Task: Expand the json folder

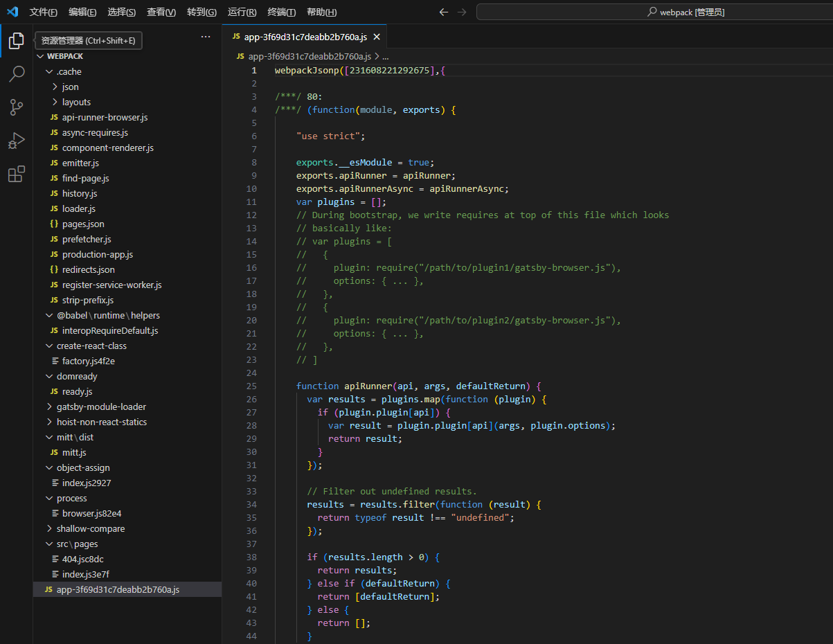Action: [x=127, y=87]
